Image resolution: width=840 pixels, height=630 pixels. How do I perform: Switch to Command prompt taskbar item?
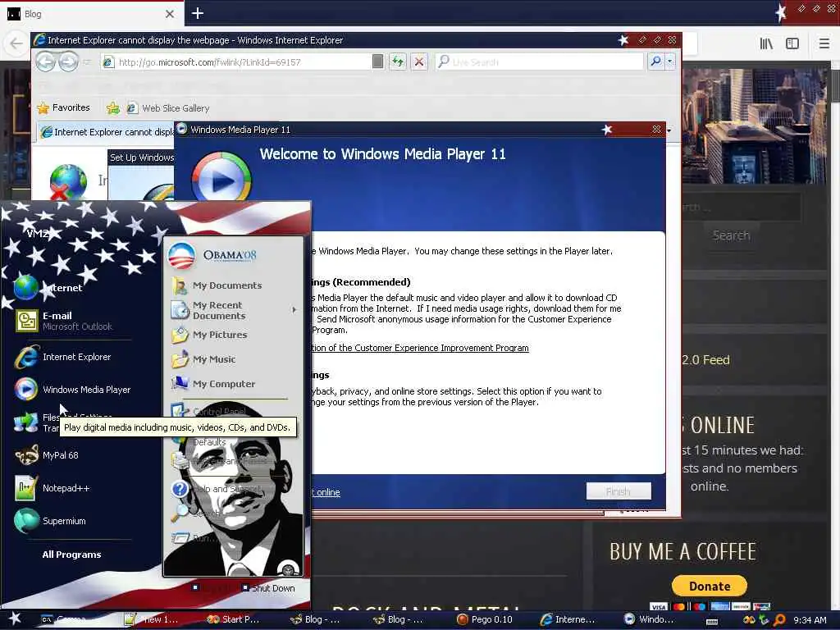pyautogui.click(x=64, y=619)
